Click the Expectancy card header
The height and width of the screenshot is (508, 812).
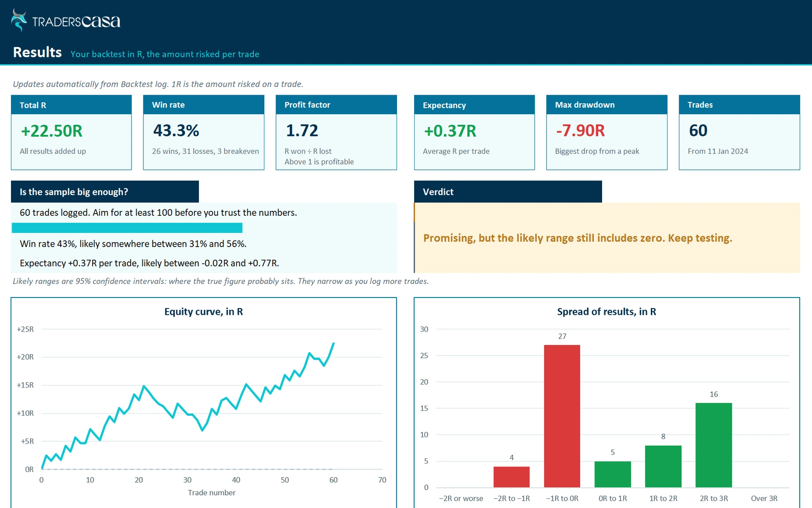(474, 105)
